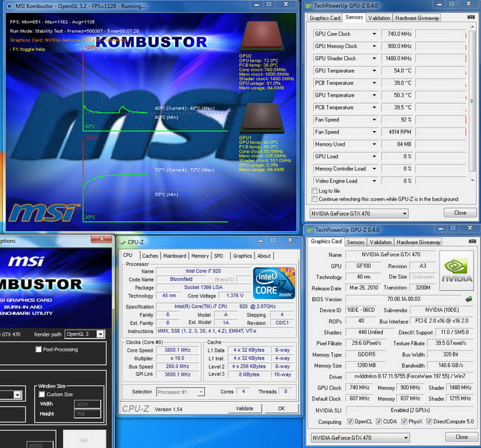This screenshot has height=448, width=481.
Task: Enable continue refreshing GPU-Z in background
Action: [314, 199]
